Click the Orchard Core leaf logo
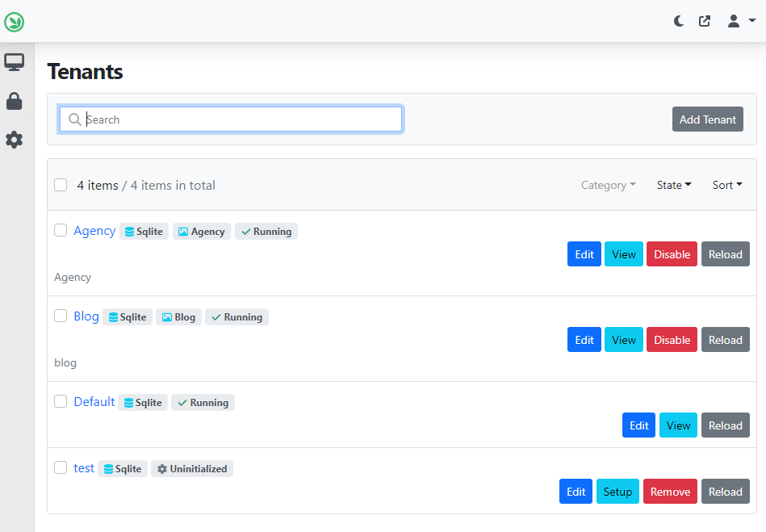Image resolution: width=766 pixels, height=532 pixels. pos(15,22)
